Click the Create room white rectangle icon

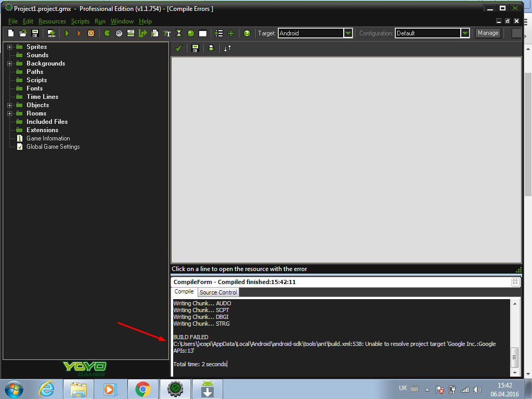(x=203, y=33)
